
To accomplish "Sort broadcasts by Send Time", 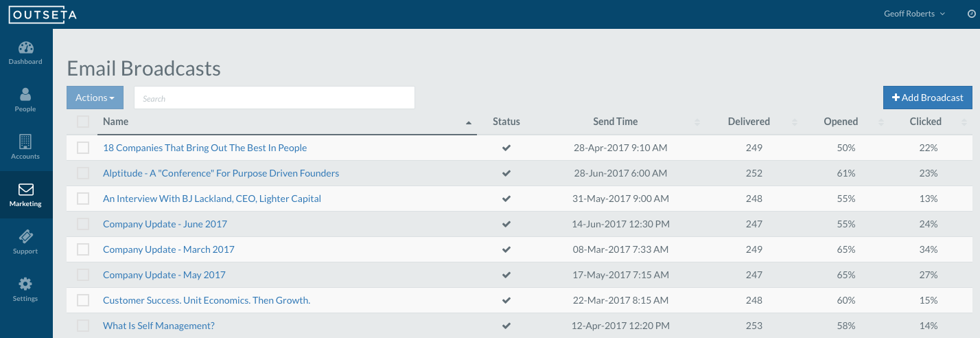I will pyautogui.click(x=616, y=122).
